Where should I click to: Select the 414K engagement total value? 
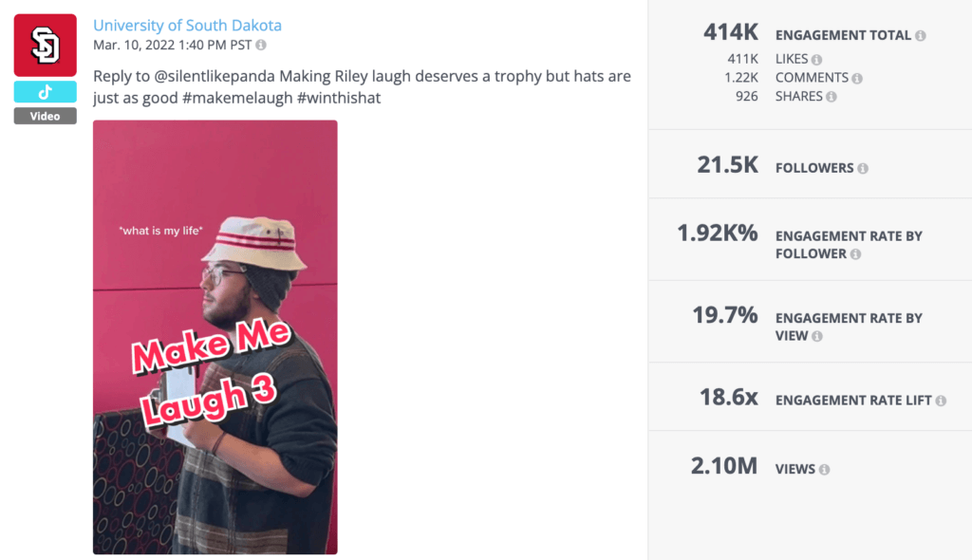730,32
